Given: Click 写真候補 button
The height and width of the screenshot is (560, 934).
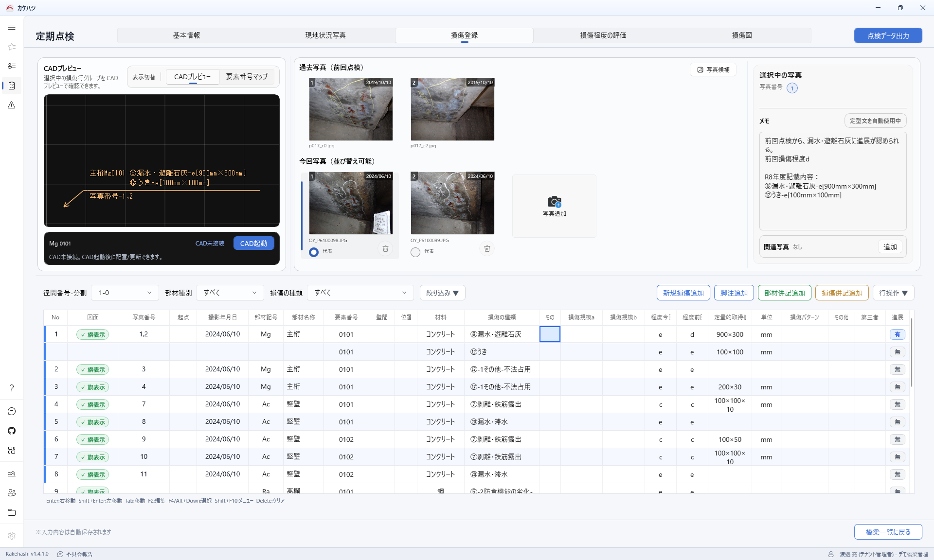Looking at the screenshot, I should pos(713,70).
